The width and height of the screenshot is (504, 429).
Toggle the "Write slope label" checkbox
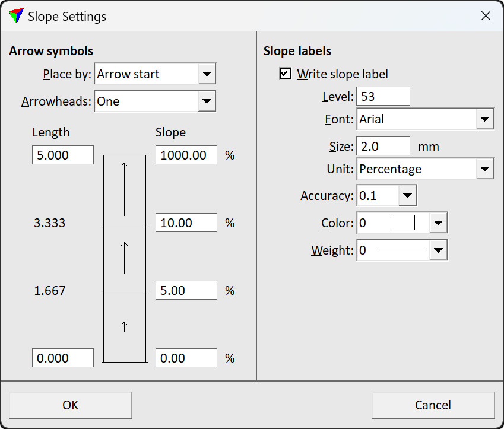[284, 74]
